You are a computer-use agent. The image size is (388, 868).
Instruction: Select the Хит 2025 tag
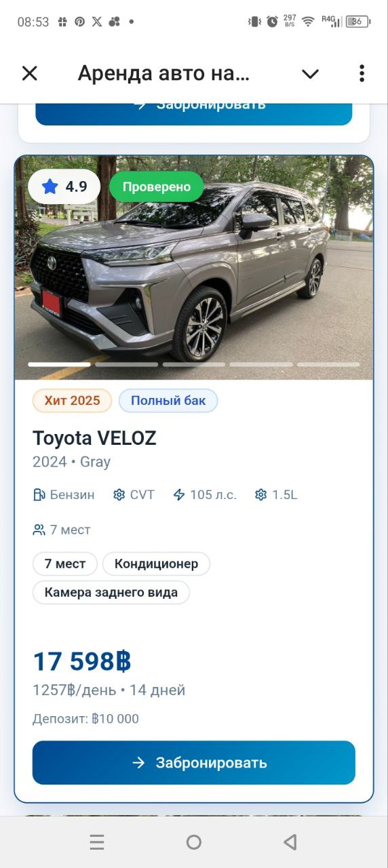[x=73, y=401]
